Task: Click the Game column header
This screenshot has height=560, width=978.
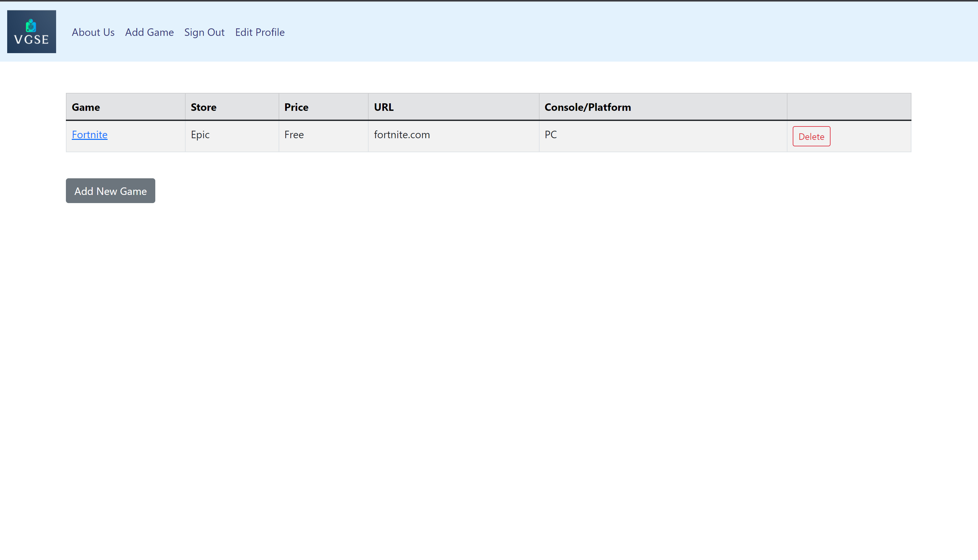Action: click(126, 107)
